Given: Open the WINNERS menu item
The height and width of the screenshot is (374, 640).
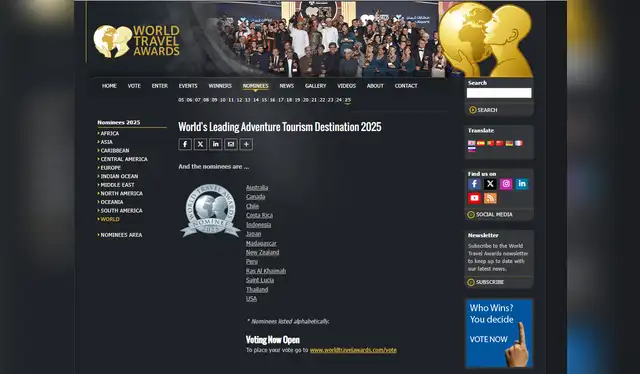Looking at the screenshot, I should (220, 86).
